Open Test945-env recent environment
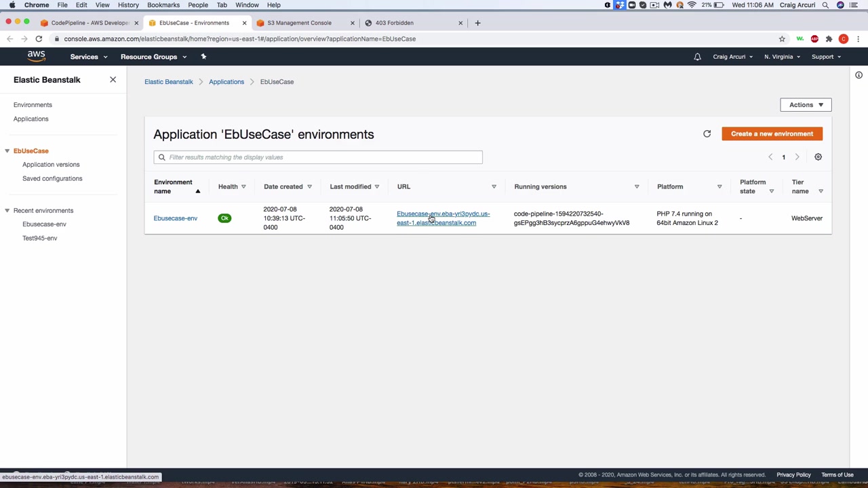This screenshot has width=868, height=488. coord(40,239)
